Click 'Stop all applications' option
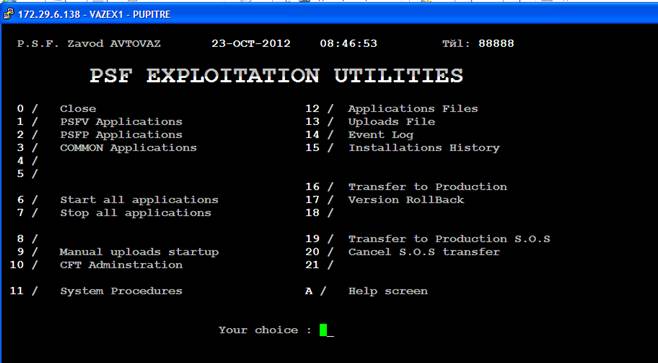Screen dimensions: 658x363 pyautogui.click(x=136, y=213)
